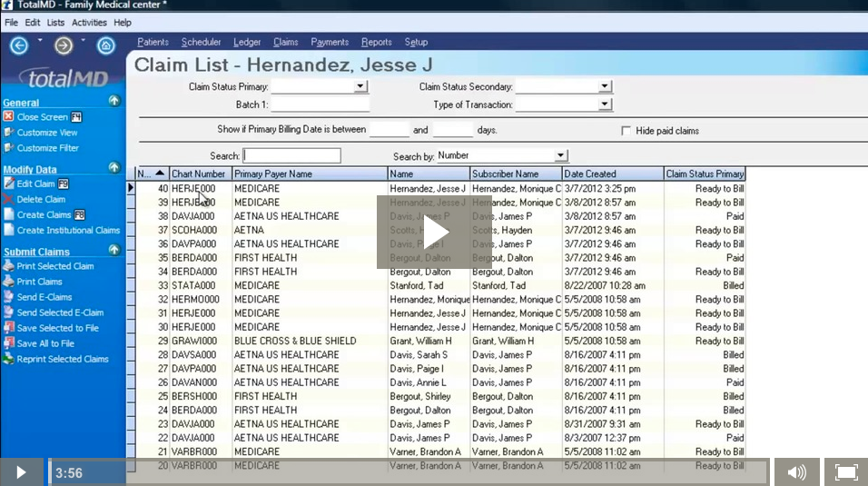Click the Edit Claim link text
Screen dimensions: 868x486
click(35, 183)
